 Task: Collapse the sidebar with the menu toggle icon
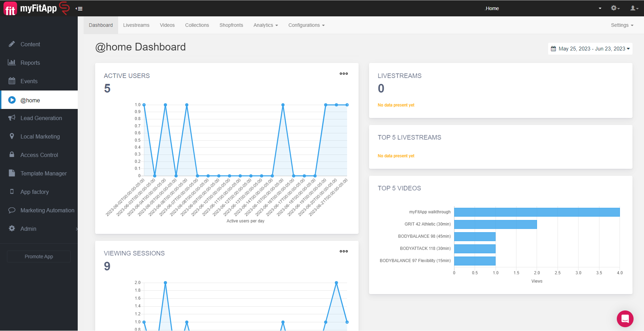point(79,9)
